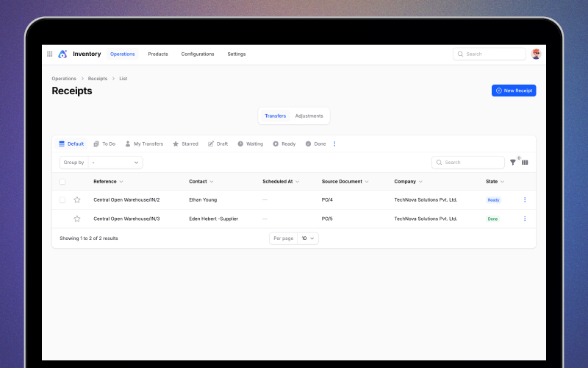This screenshot has height=368, width=588.
Task: Select the Central Open Warehouse/IN/2 row checkbox
Action: pyautogui.click(x=62, y=199)
